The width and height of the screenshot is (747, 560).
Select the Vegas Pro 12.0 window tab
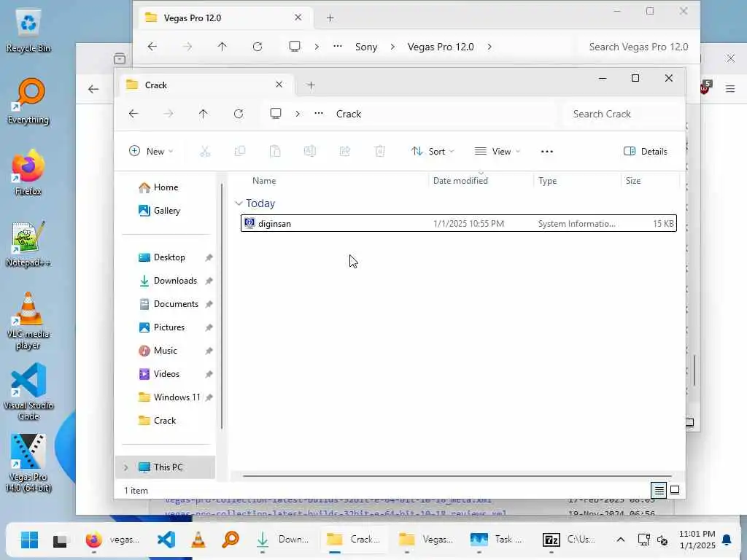[224, 17]
